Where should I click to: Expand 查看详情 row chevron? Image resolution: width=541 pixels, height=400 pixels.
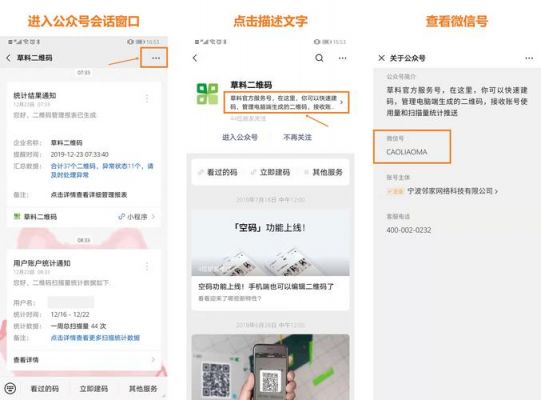point(153,360)
